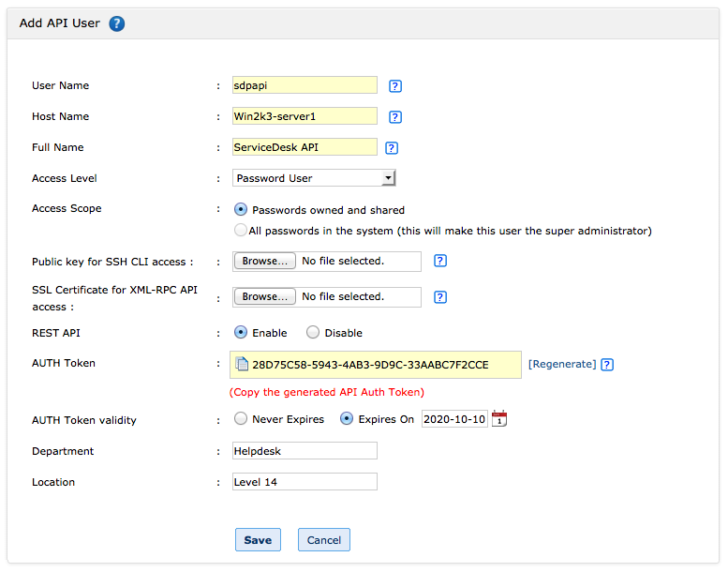Open the calendar date picker icon

tap(499, 419)
